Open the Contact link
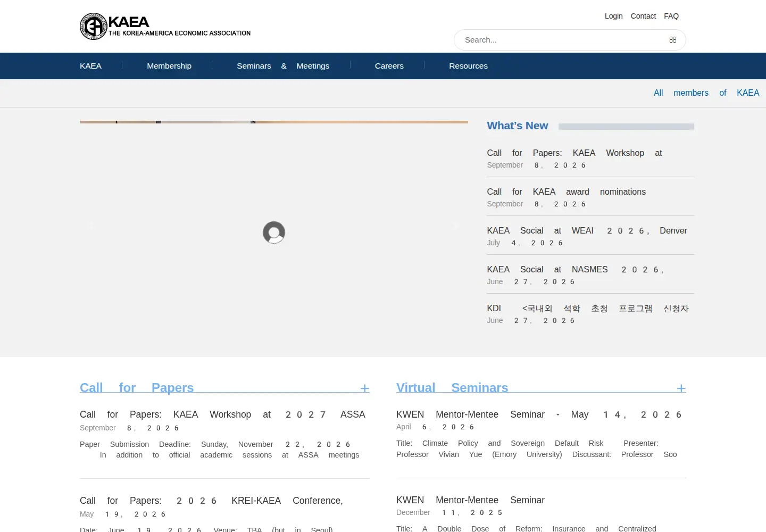The image size is (766, 532). point(643,16)
